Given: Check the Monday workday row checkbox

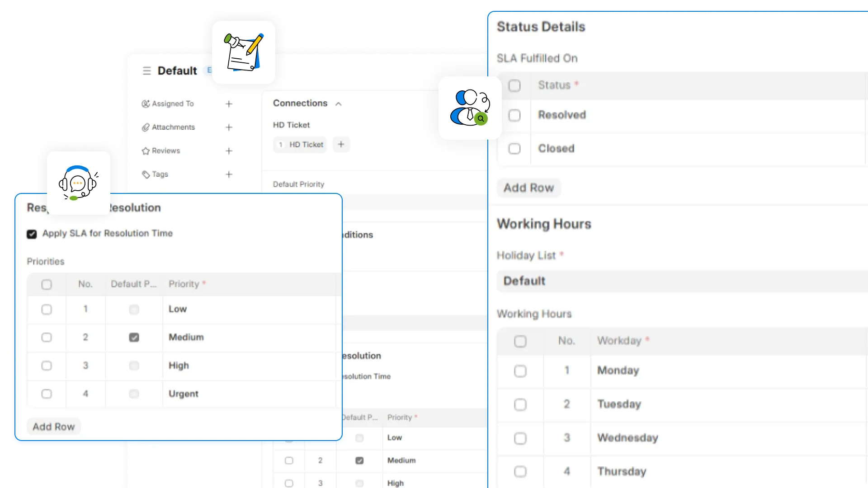Looking at the screenshot, I should click(520, 371).
